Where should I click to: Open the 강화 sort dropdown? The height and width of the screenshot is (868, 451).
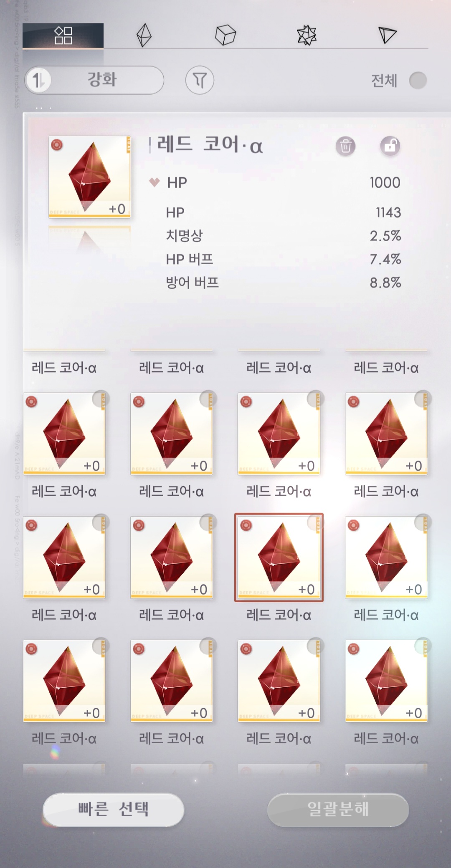point(94,80)
